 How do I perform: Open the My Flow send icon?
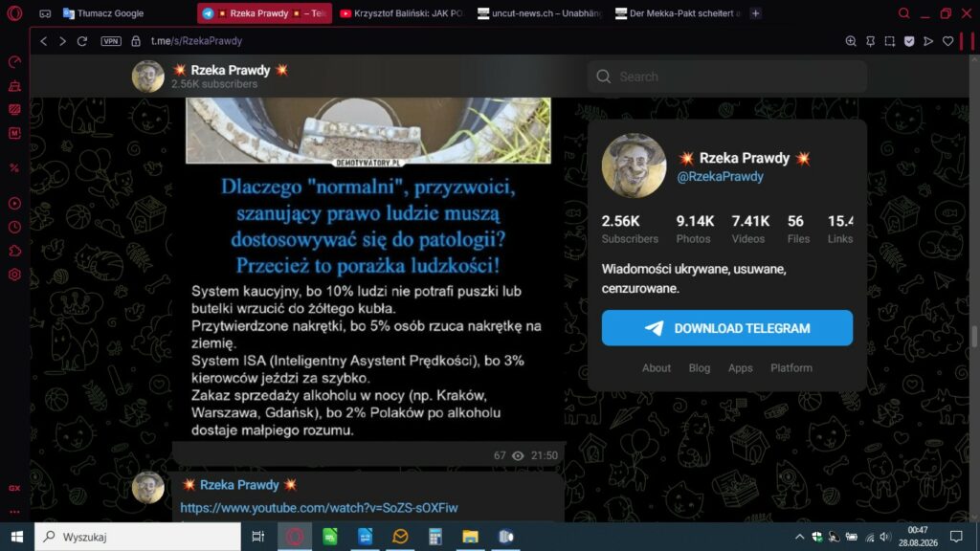point(928,41)
